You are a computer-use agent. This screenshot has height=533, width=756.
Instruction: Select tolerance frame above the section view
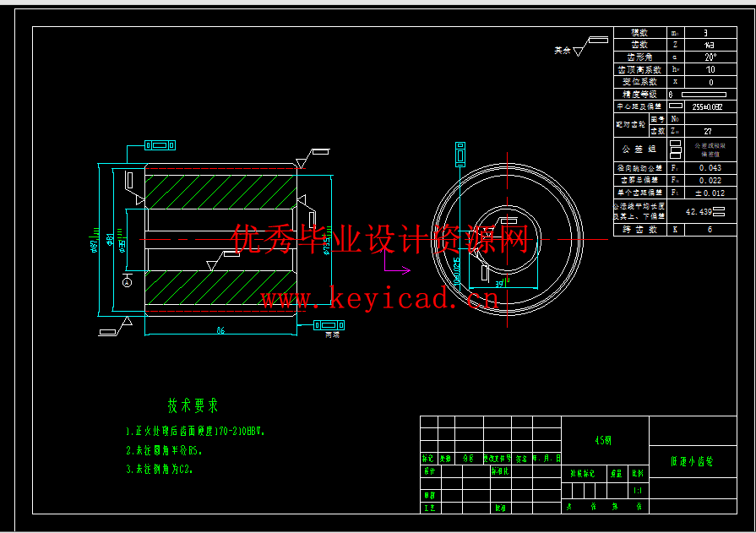coord(159,145)
